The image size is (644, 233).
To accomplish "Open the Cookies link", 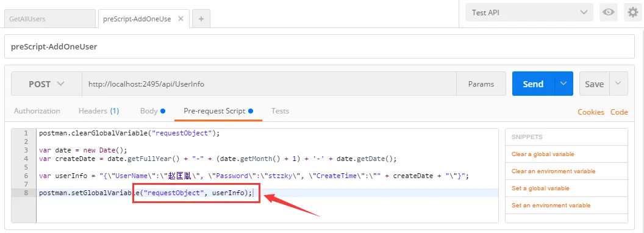I will [x=590, y=112].
